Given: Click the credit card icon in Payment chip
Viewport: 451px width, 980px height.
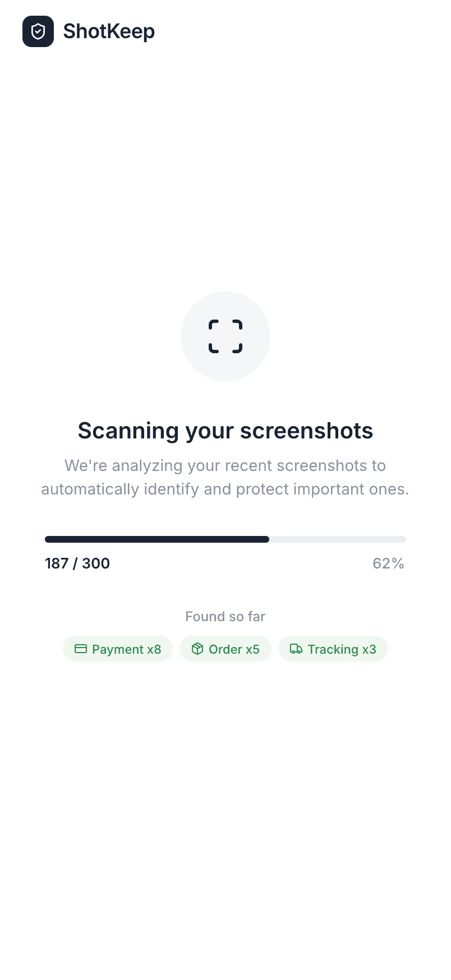Looking at the screenshot, I should click(x=81, y=649).
